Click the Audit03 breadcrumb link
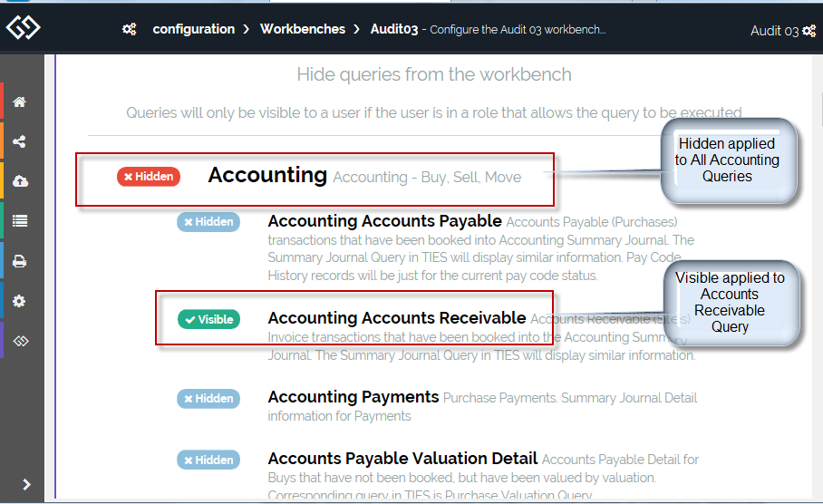 (394, 29)
